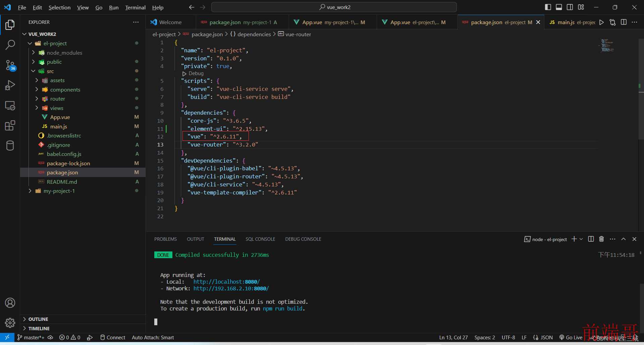Click the Go Back arrow in title bar

[x=192, y=7]
